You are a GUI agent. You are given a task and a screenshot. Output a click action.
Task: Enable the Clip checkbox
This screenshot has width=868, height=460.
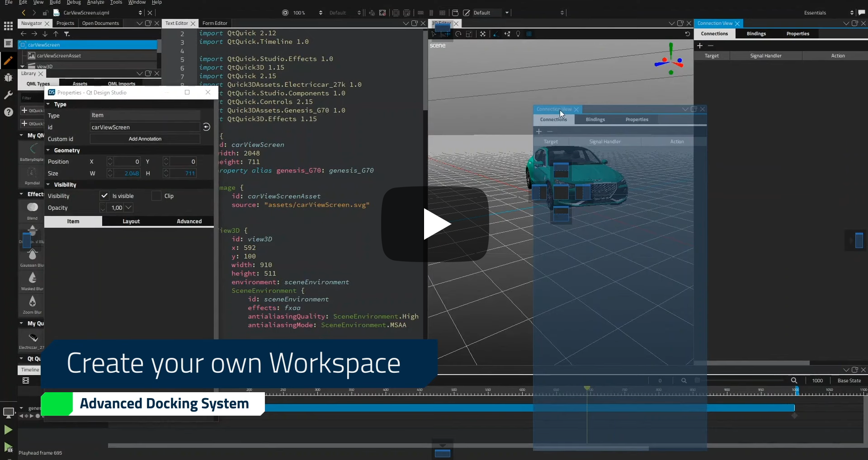click(x=156, y=196)
